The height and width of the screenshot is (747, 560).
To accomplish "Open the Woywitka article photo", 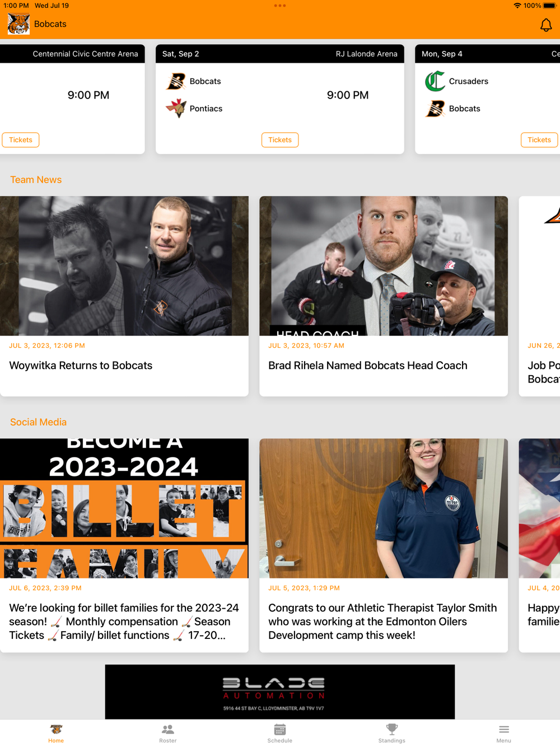I will pos(124,265).
